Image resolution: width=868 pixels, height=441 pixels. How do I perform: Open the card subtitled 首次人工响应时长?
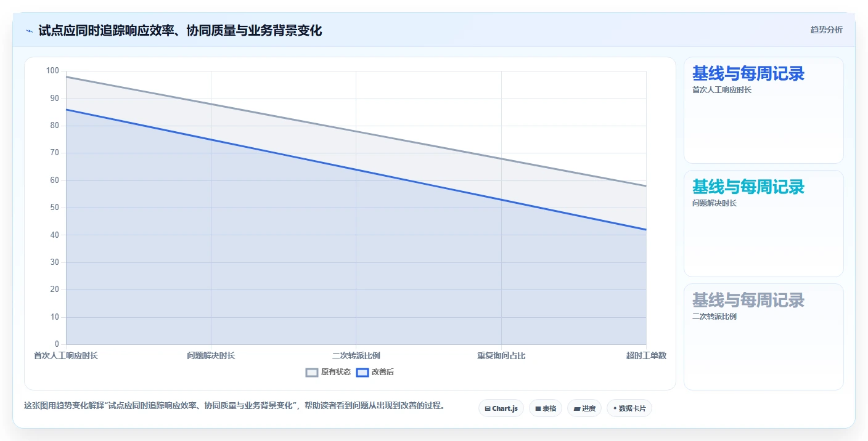click(764, 110)
